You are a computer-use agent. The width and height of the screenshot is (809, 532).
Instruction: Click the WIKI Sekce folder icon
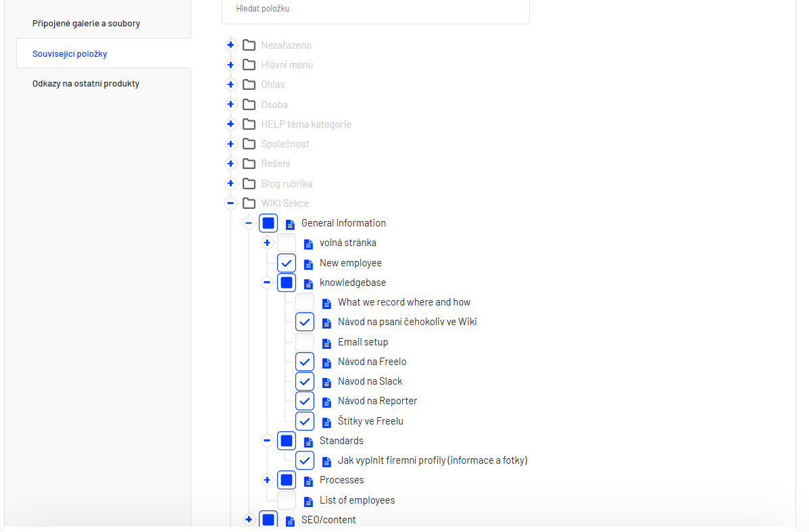click(249, 203)
